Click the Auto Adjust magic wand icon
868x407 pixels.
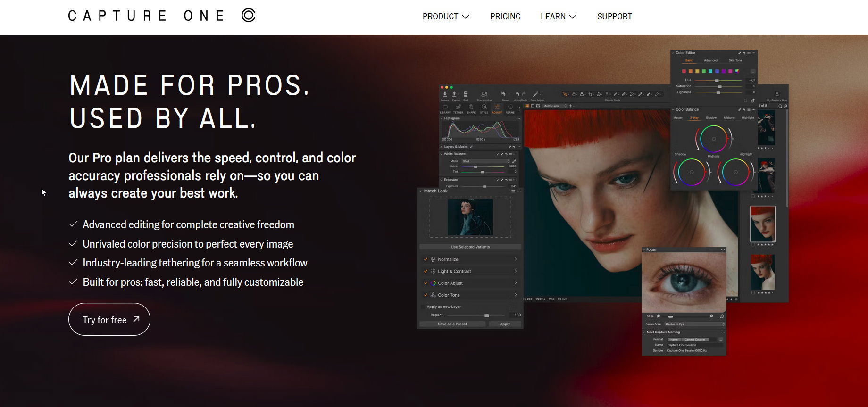(x=536, y=95)
